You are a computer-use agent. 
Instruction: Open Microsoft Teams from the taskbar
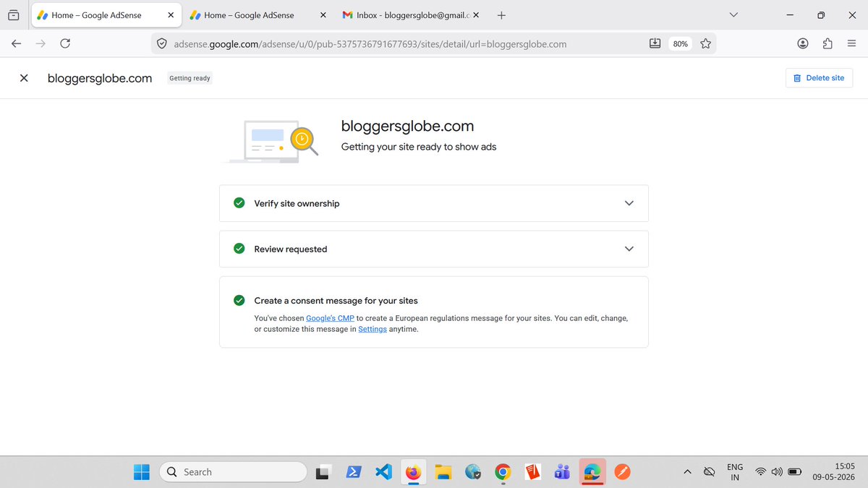click(563, 472)
